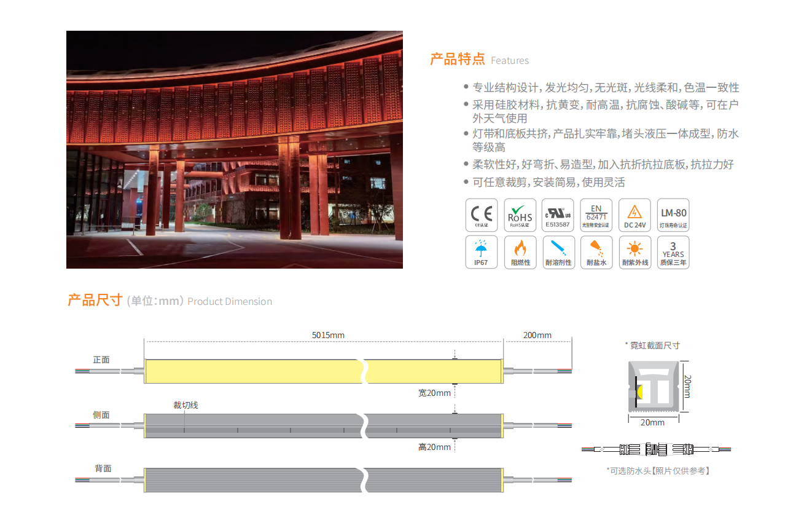812x509 pixels.
Task: Select the EN 62471 safety badge
Action: coord(596,215)
